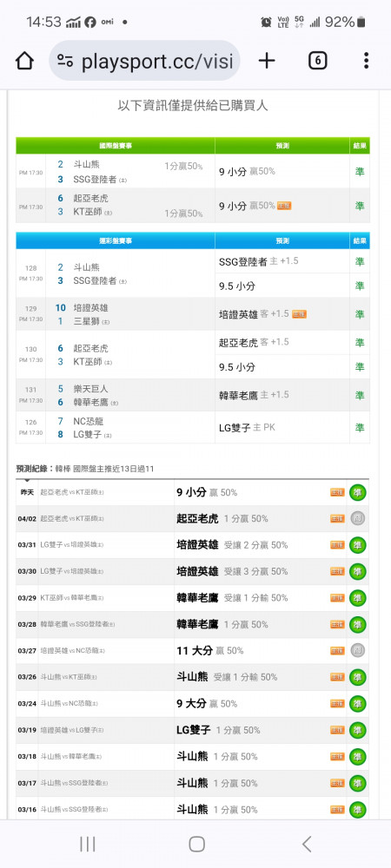Open Chrome three-dot overflow menu
The height and width of the screenshot is (868, 391).
(x=366, y=61)
